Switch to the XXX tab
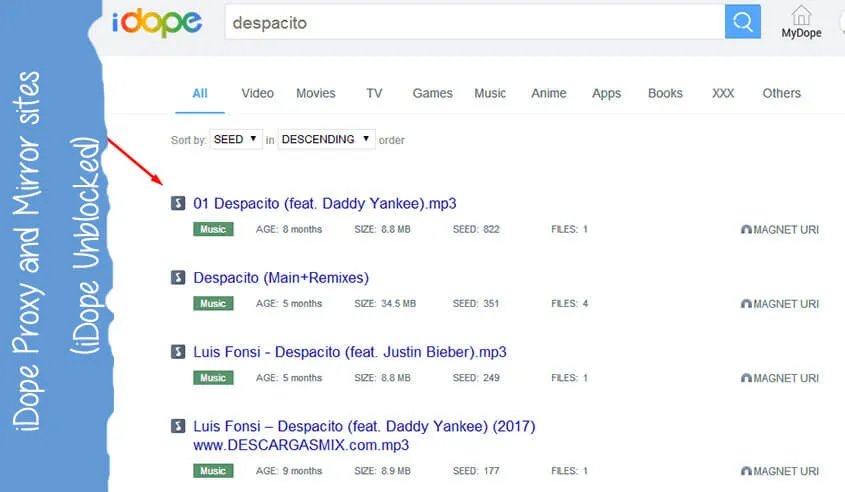 723,93
